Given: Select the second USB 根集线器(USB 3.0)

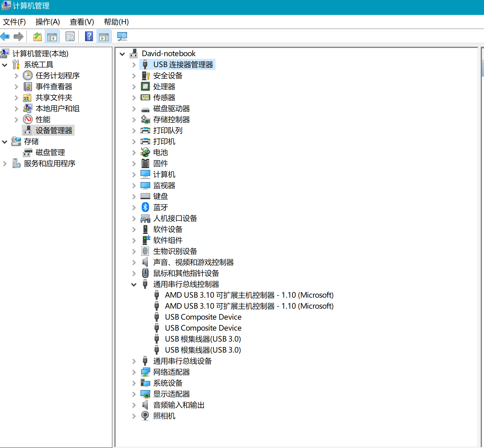Looking at the screenshot, I should pyautogui.click(x=203, y=350).
